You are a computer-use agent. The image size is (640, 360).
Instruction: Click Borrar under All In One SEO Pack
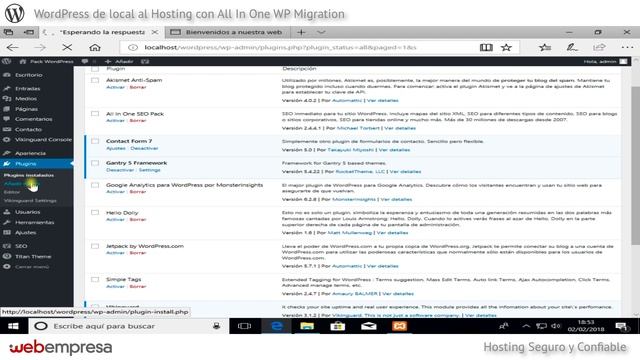pyautogui.click(x=138, y=121)
